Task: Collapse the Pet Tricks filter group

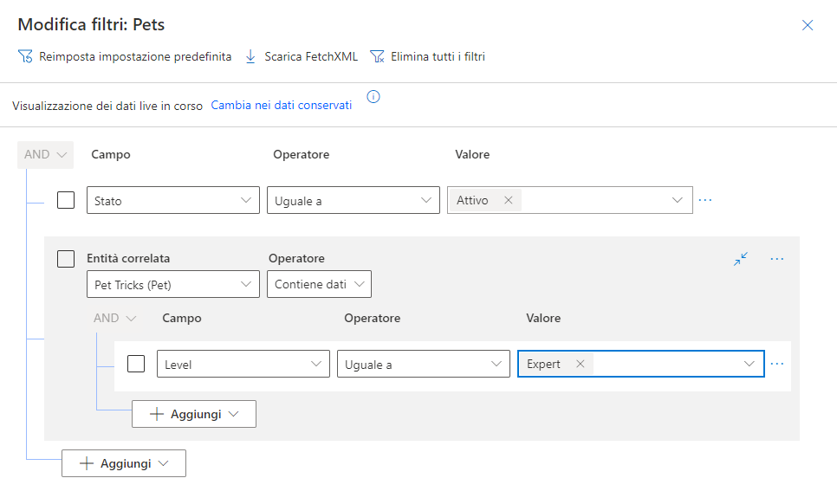Action: (740, 258)
